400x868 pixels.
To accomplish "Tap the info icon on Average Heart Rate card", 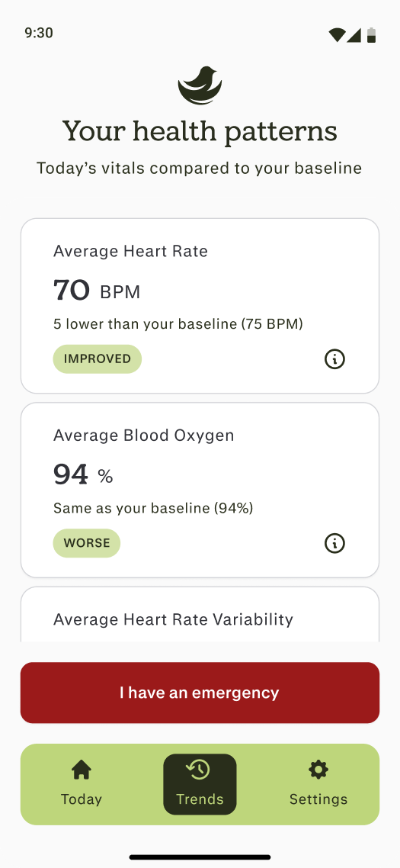I will tap(334, 358).
